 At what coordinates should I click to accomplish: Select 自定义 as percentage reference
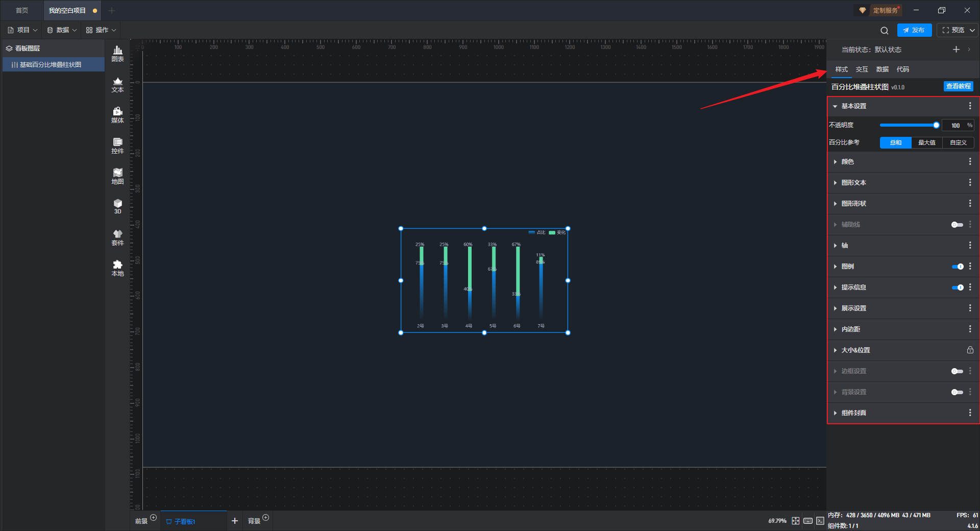click(958, 142)
